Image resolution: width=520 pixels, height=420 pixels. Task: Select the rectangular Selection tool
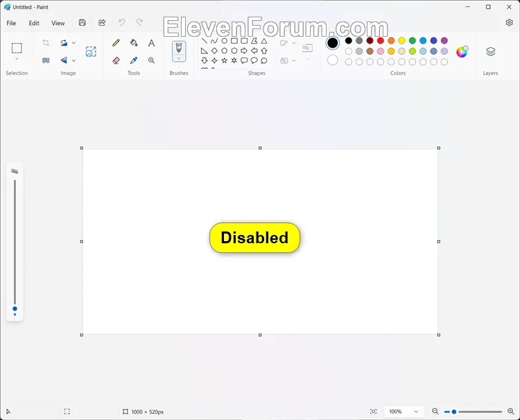(x=17, y=48)
